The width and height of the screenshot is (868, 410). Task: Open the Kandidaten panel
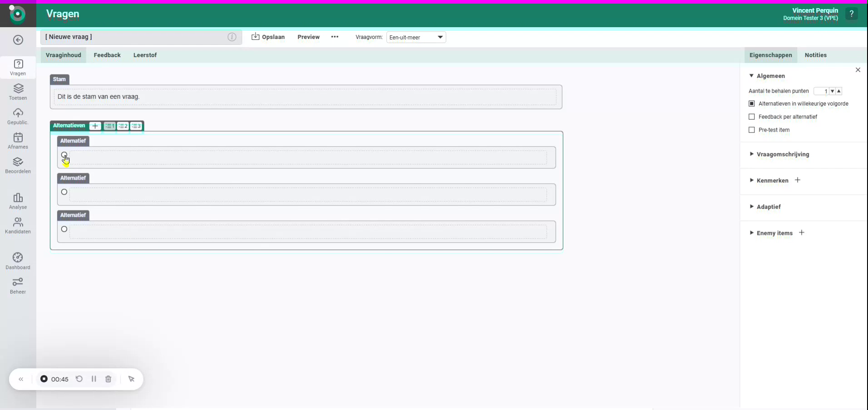click(18, 225)
